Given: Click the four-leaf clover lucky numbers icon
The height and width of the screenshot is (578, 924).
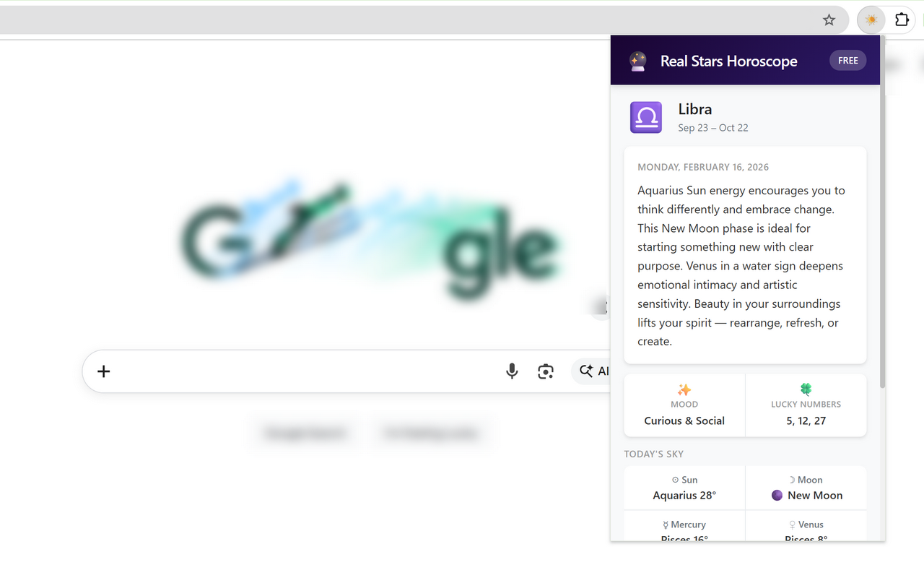Looking at the screenshot, I should tap(806, 389).
